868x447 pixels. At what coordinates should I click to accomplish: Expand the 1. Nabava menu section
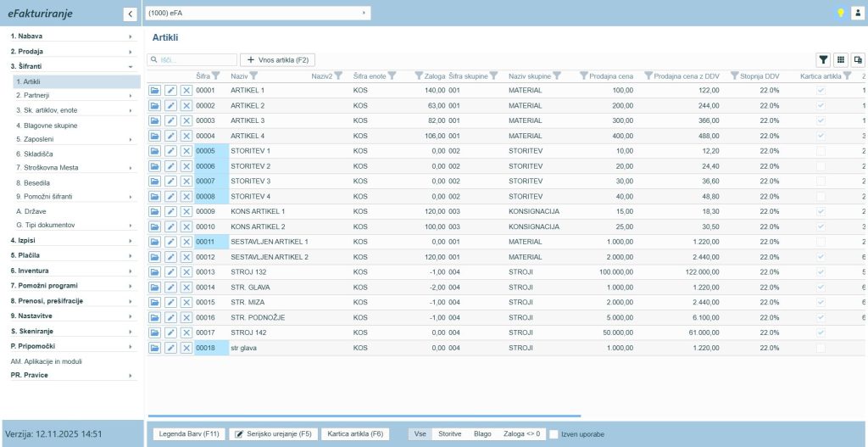coord(70,36)
